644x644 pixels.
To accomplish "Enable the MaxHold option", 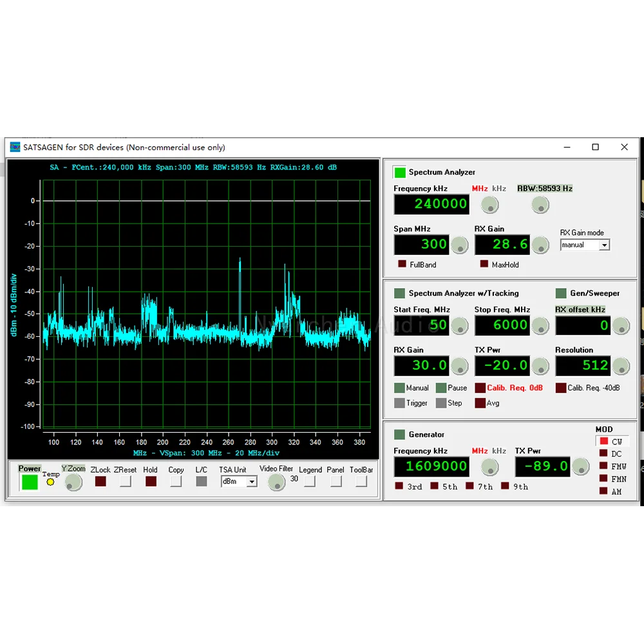I will click(484, 263).
